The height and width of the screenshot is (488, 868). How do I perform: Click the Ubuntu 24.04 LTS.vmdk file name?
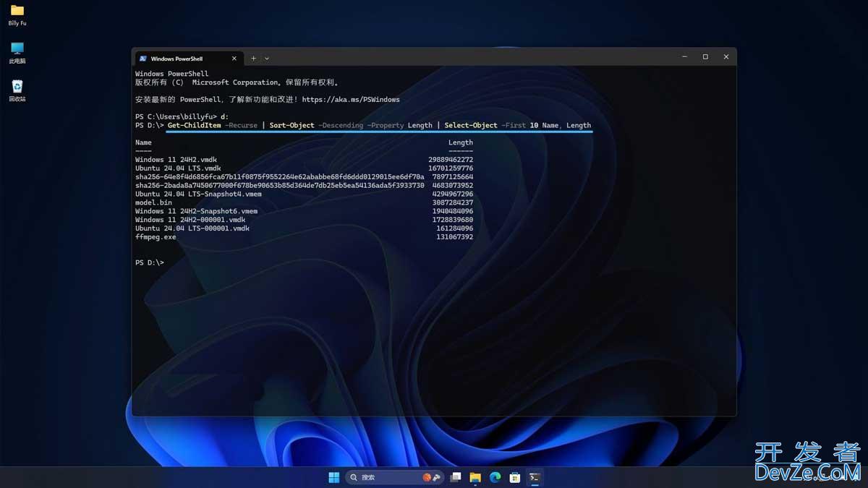[178, 168]
